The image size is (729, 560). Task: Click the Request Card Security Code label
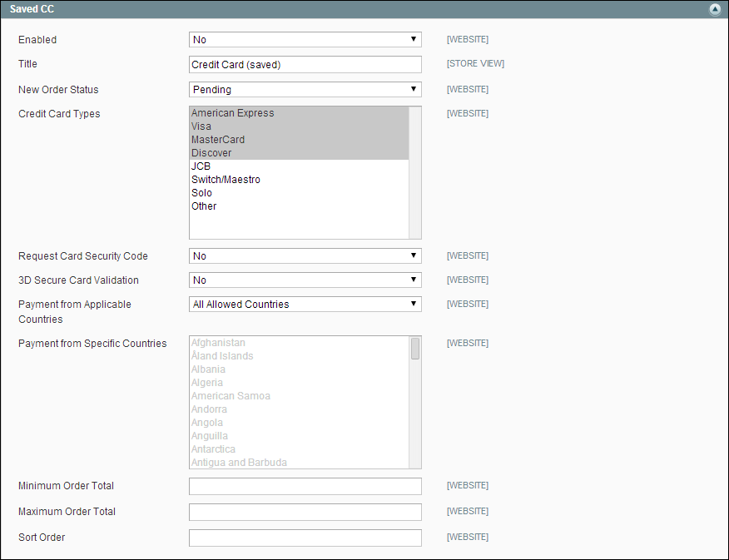82,256
